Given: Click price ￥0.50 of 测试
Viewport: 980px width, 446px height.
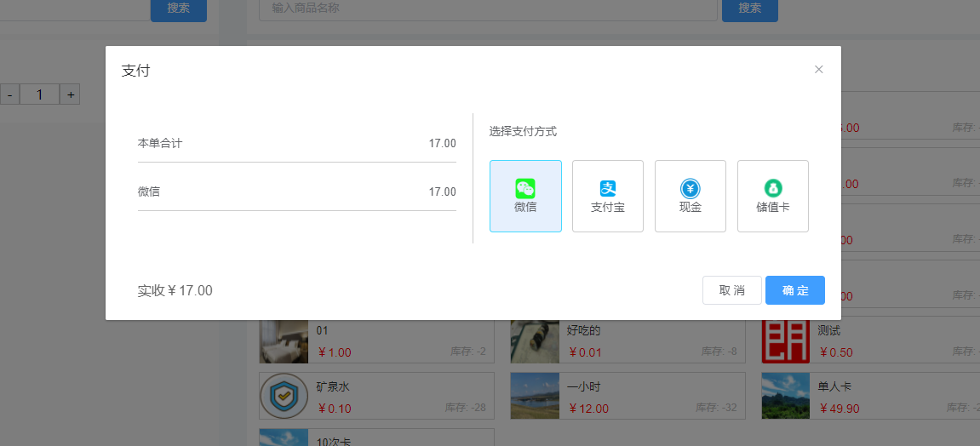Looking at the screenshot, I should (x=835, y=353).
